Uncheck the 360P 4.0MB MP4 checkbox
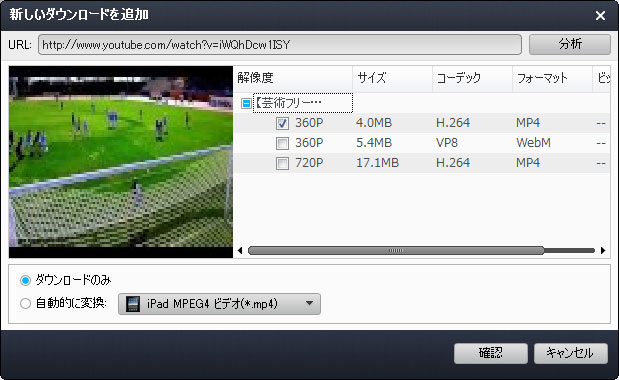 coord(282,124)
